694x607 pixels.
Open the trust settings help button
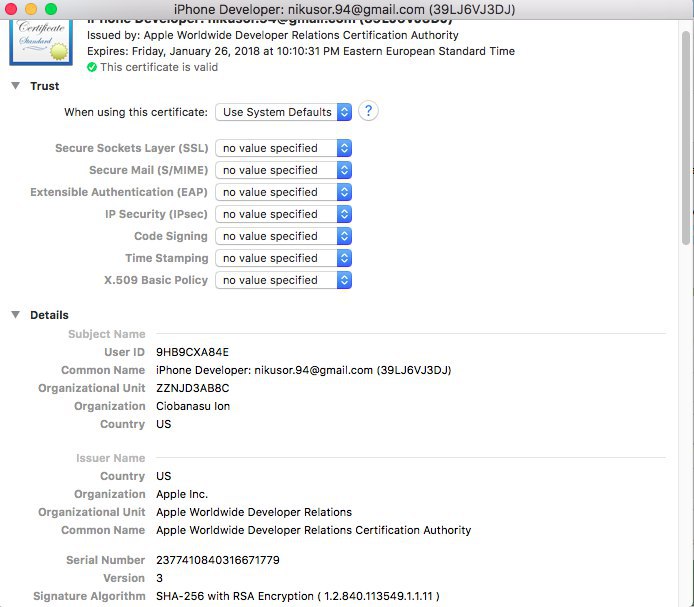[x=368, y=111]
